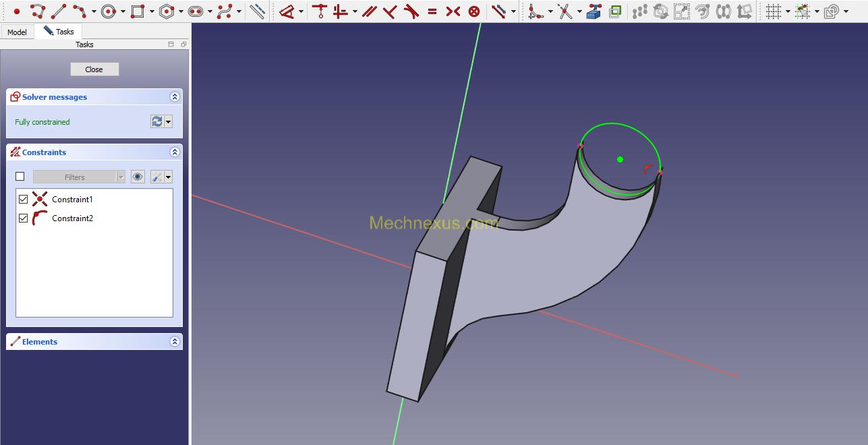868x445 pixels.
Task: Select the Create Line tool
Action: (x=59, y=11)
